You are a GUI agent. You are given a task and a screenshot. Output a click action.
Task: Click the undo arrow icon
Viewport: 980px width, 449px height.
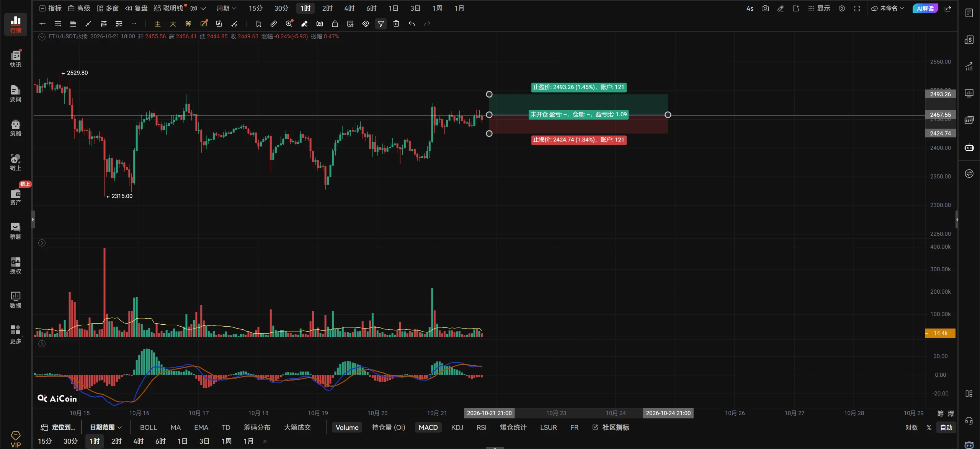(x=412, y=24)
